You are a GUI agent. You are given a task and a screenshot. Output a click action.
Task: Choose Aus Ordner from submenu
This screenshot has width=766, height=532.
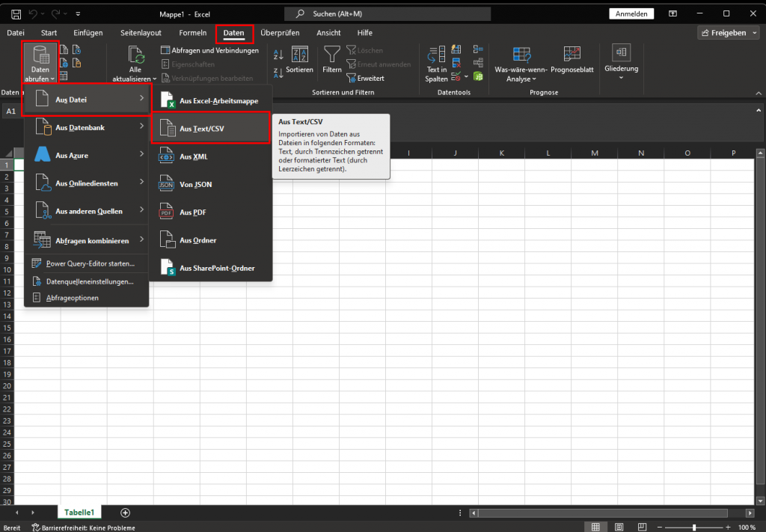210,240
